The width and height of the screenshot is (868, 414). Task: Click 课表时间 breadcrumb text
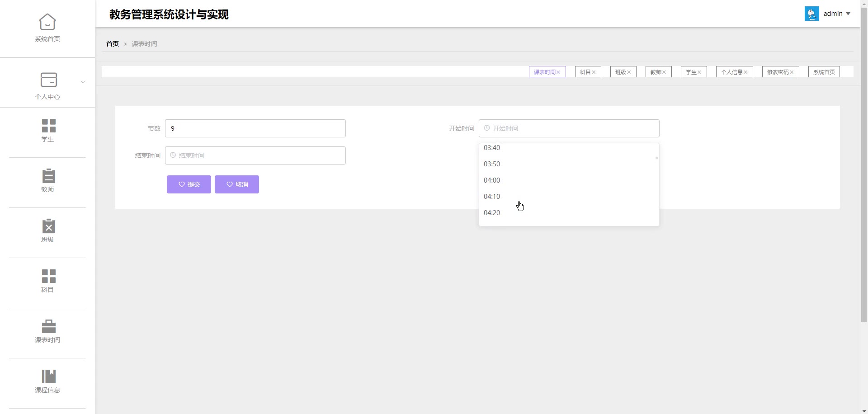(x=144, y=44)
